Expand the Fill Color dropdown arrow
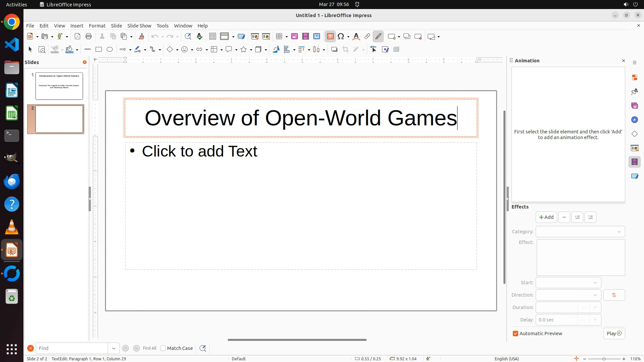The height and width of the screenshot is (362, 644). [77, 50]
